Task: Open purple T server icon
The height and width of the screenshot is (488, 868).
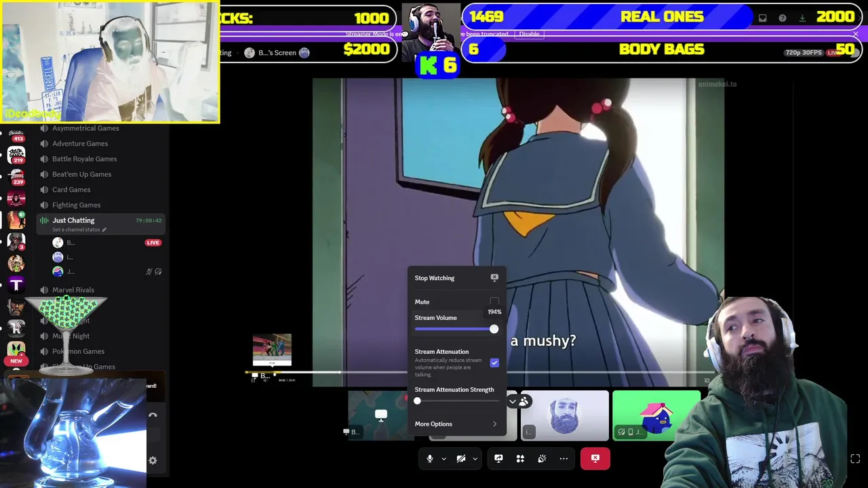Action: [x=16, y=285]
